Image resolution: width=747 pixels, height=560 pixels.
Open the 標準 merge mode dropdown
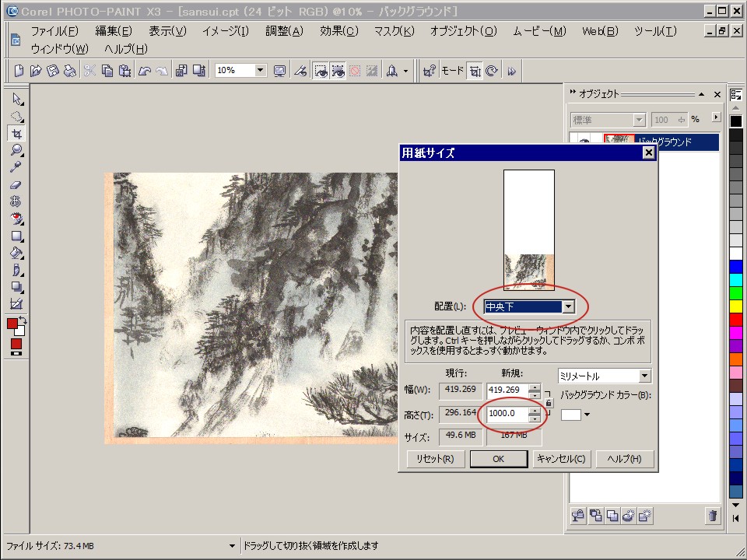coord(639,120)
